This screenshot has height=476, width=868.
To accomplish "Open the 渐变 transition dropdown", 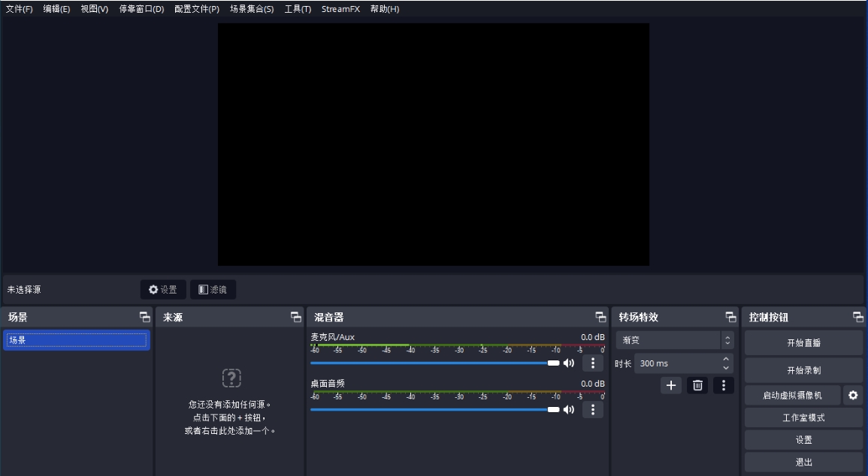I will pyautogui.click(x=674, y=340).
